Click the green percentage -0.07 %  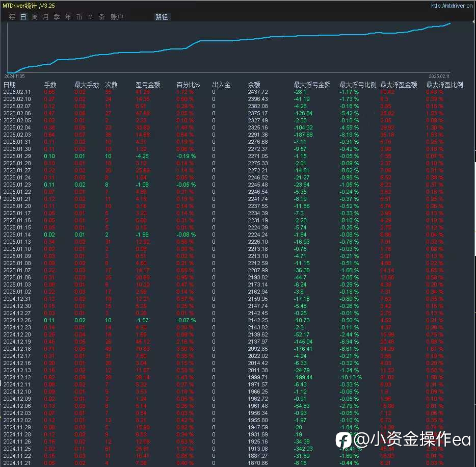[x=186, y=320]
